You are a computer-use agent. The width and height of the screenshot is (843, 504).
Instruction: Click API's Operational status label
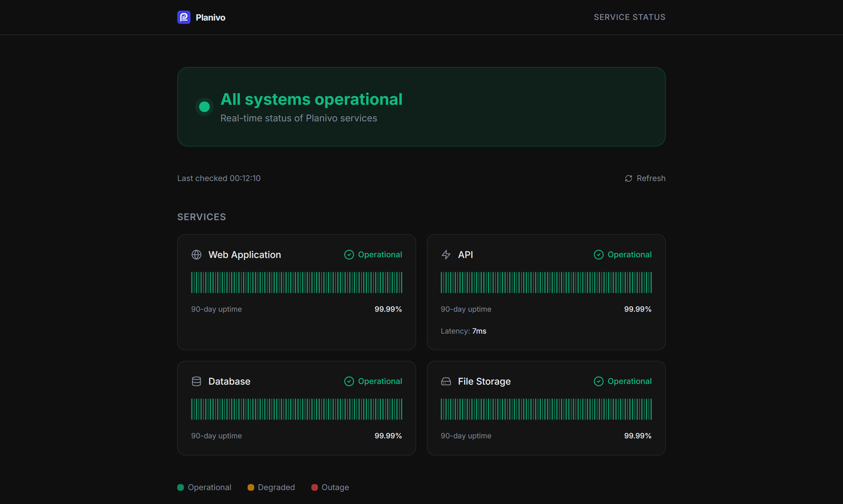(x=630, y=255)
